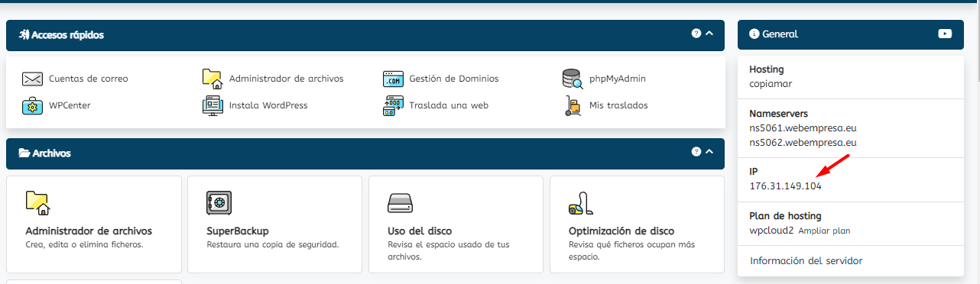The width and height of the screenshot is (980, 284).
Task: Click the Instala WordPress monitor icon
Action: (213, 105)
